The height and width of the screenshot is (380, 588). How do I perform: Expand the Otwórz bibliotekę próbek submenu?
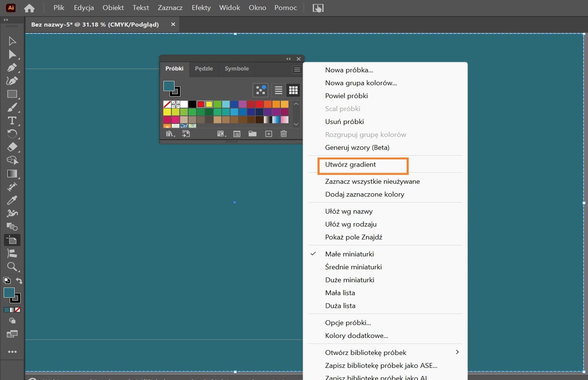(x=365, y=352)
